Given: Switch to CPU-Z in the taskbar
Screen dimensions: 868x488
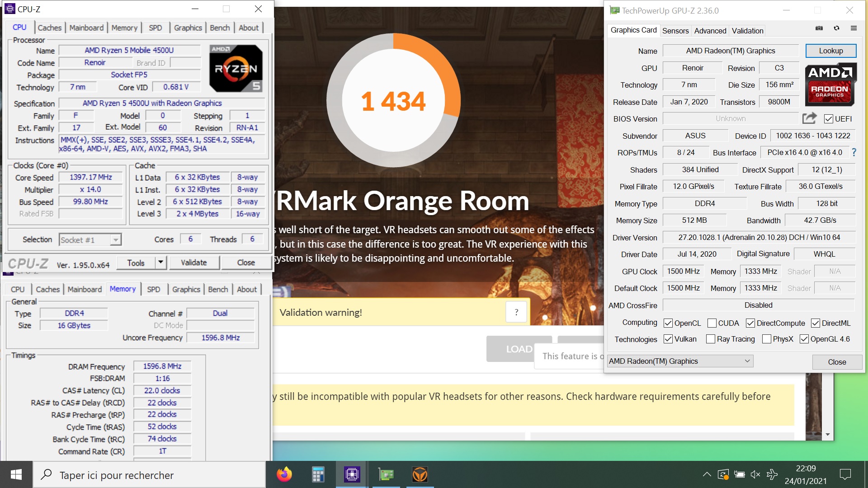Looking at the screenshot, I should click(x=352, y=474).
